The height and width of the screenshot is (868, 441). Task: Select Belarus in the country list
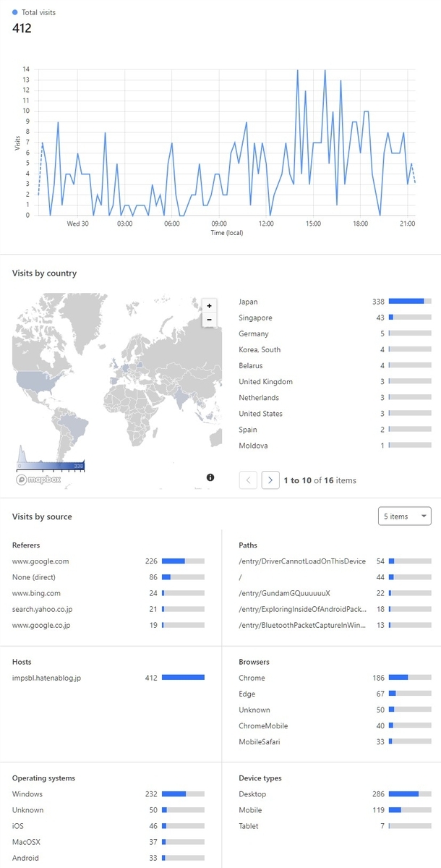[x=335, y=365]
